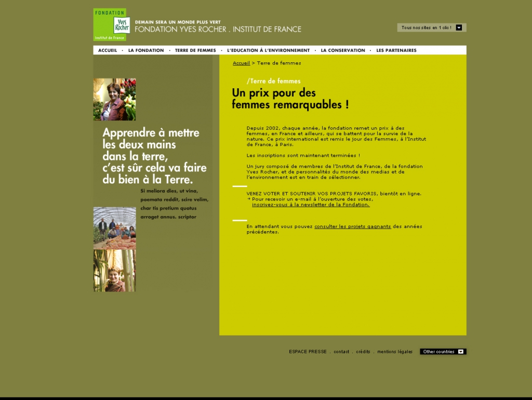The width and height of the screenshot is (532, 400).
Task: Go to Accueil in navigation bar
Action: click(108, 50)
